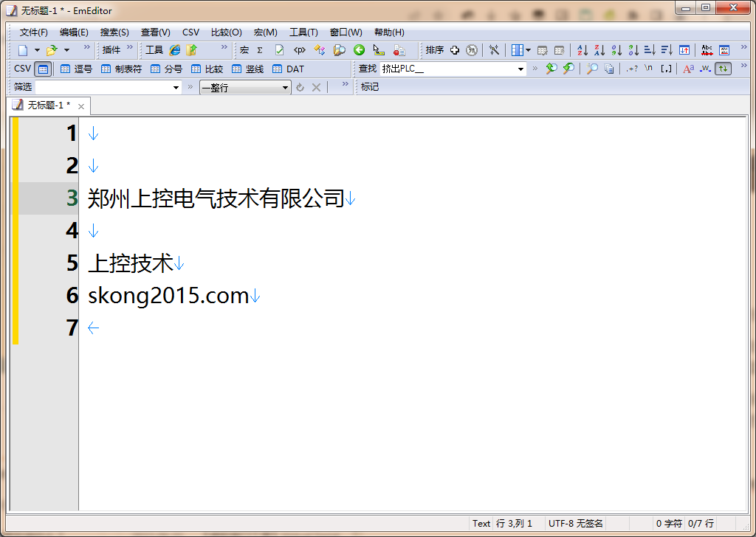Sort by length shortest to longest
756x537 pixels.
(650, 50)
